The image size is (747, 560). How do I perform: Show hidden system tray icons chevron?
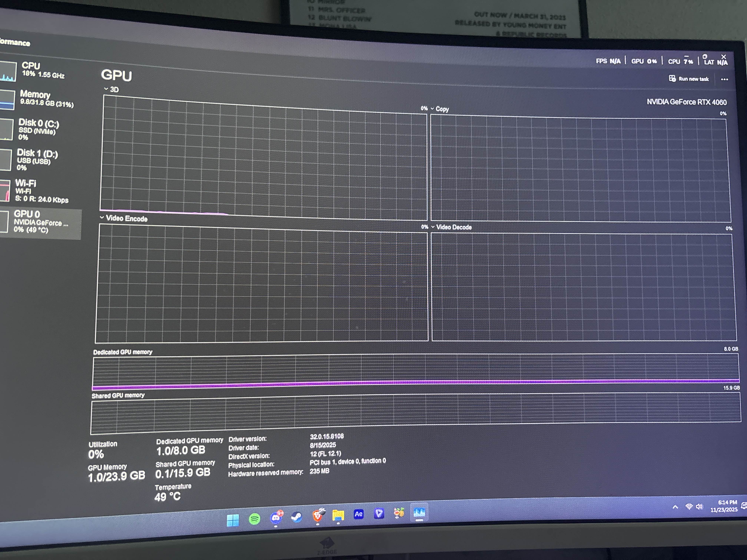pos(675,507)
